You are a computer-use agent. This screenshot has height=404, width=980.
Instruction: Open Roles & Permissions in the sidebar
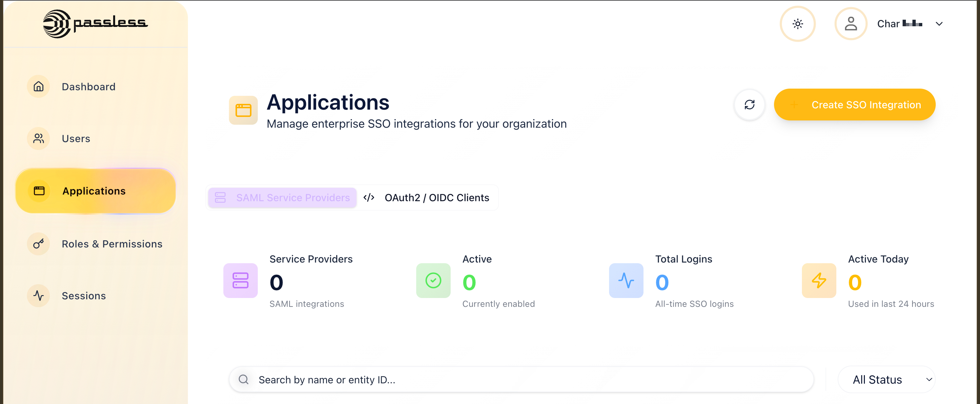[x=95, y=244]
